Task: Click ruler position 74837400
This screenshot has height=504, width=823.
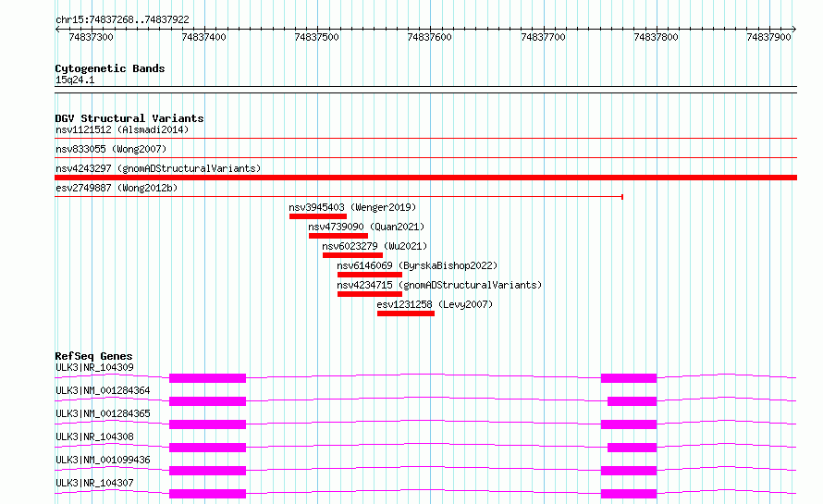Action: (203, 37)
